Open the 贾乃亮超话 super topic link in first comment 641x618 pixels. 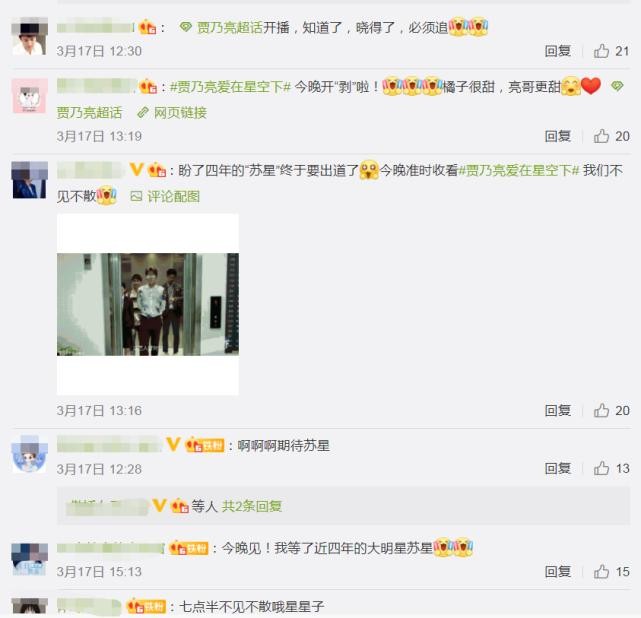click(x=230, y=27)
